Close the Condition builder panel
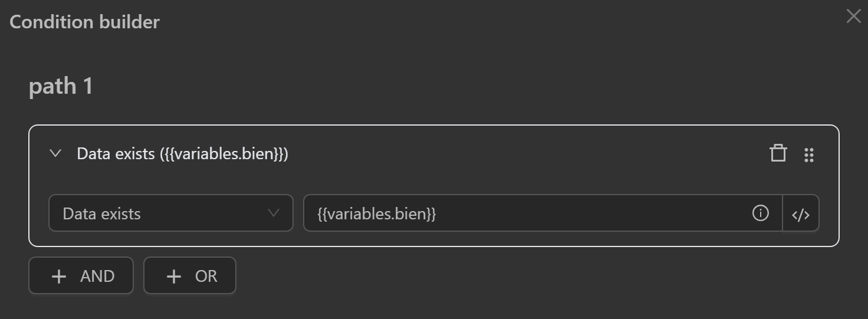The height and width of the screenshot is (319, 868). 853,16
